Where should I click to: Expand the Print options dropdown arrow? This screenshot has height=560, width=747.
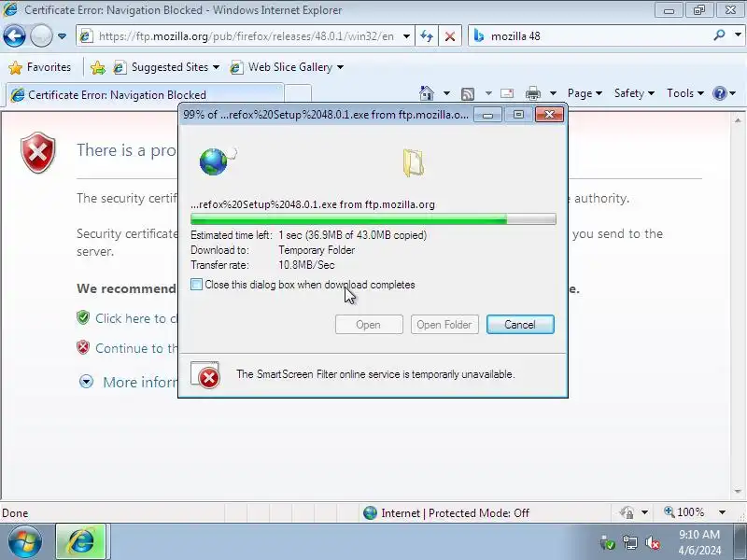pyautogui.click(x=553, y=93)
